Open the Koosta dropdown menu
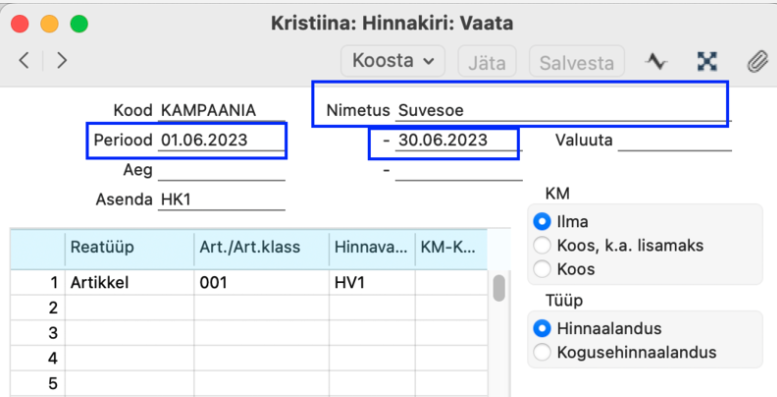This screenshot has width=777, height=397. 393,61
